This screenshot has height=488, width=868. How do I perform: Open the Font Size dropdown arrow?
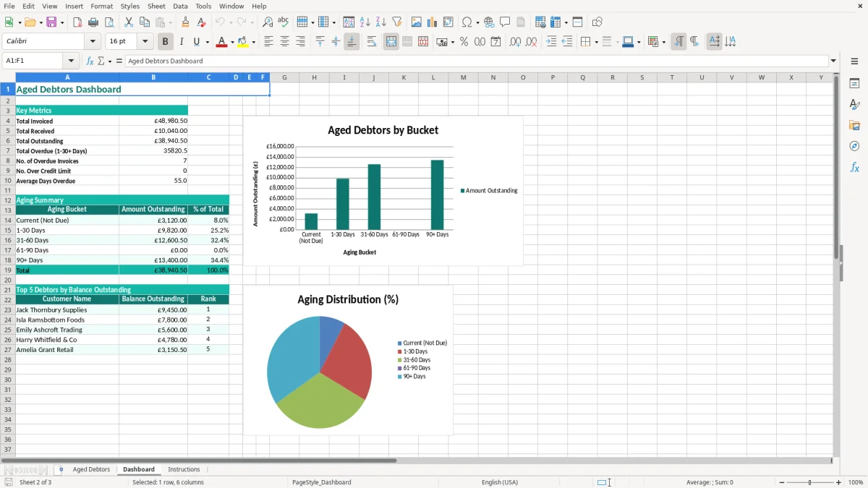(x=145, y=42)
